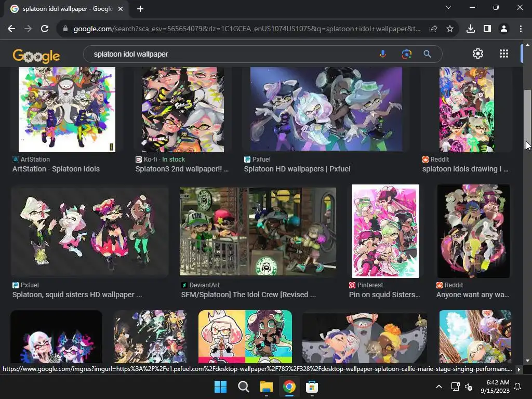Image resolution: width=532 pixels, height=399 pixels.
Task: Click the share page icon in address bar
Action: coord(433,29)
